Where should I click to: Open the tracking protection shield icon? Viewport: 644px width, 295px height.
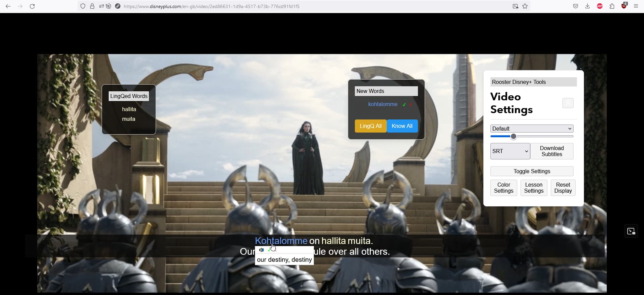[x=83, y=6]
